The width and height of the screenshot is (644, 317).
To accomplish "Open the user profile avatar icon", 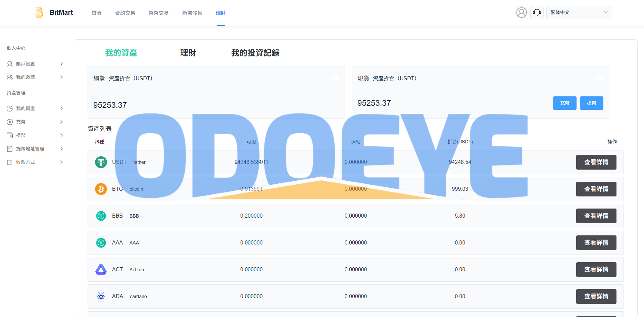I will point(521,12).
